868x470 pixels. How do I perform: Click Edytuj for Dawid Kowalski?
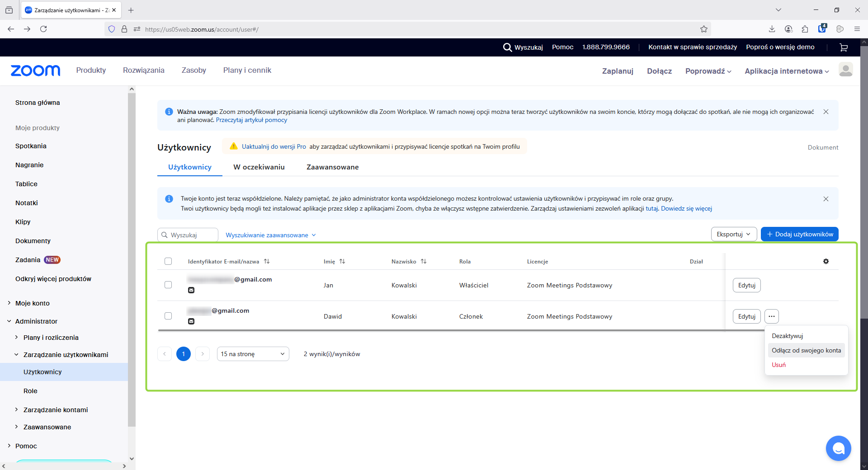(747, 316)
